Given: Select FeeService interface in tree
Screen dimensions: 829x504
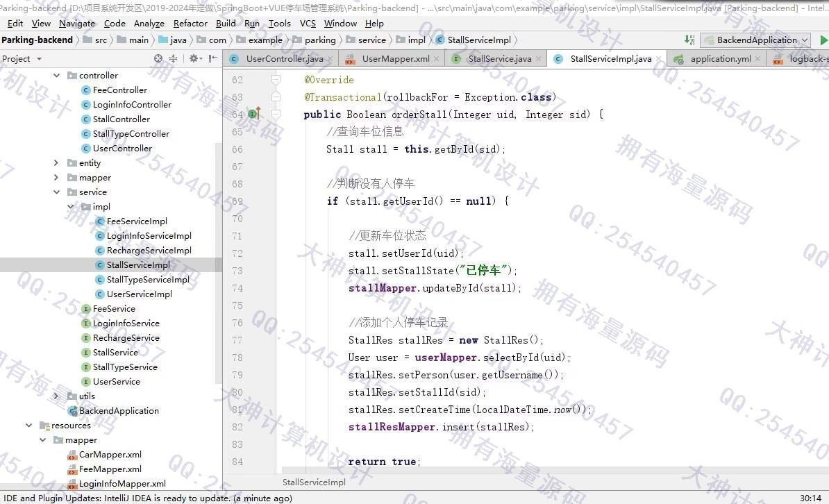Looking at the screenshot, I should click(108, 308).
